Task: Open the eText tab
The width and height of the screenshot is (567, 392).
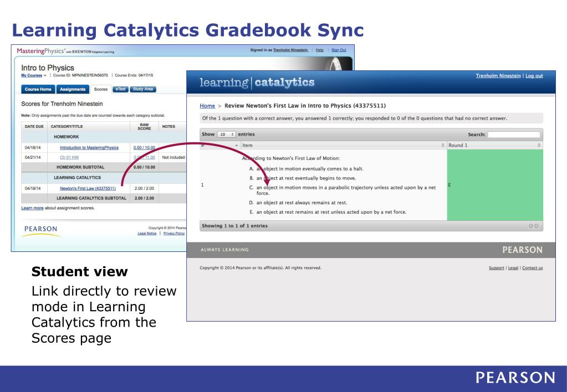Action: [x=120, y=89]
